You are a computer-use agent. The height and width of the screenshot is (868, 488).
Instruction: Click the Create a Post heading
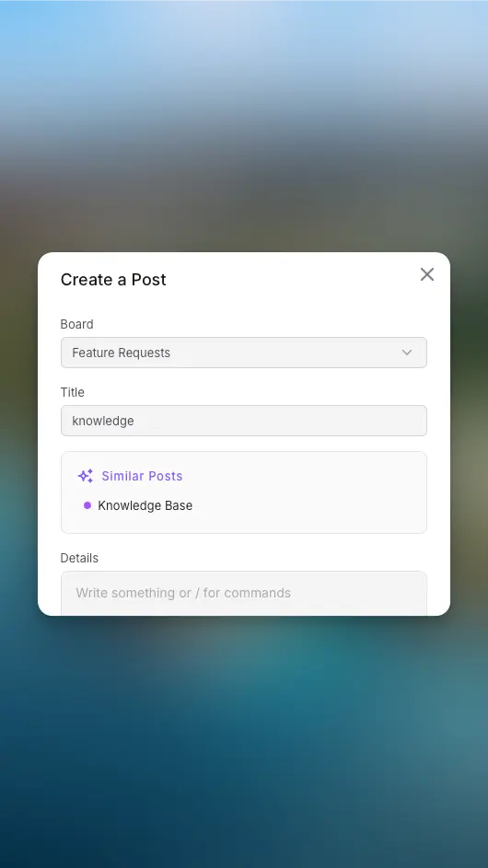click(113, 280)
